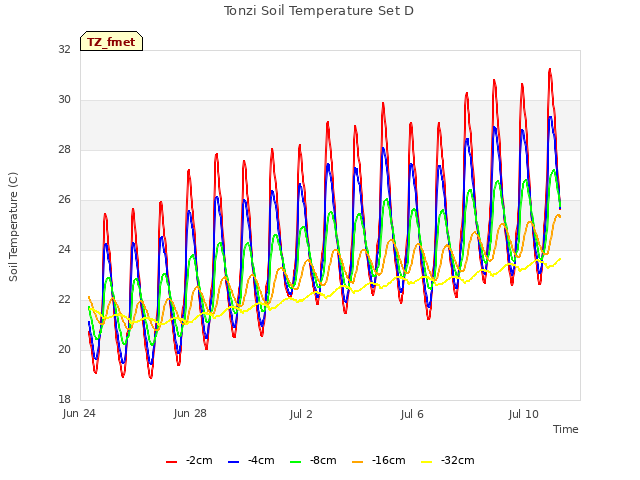Click the 'Jun 28' x-axis tick label
The width and height of the screenshot is (640, 480).
190,414
